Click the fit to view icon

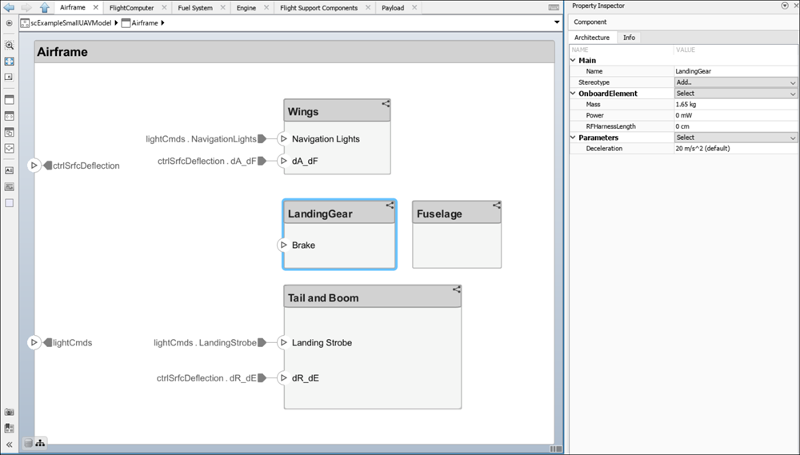point(9,60)
